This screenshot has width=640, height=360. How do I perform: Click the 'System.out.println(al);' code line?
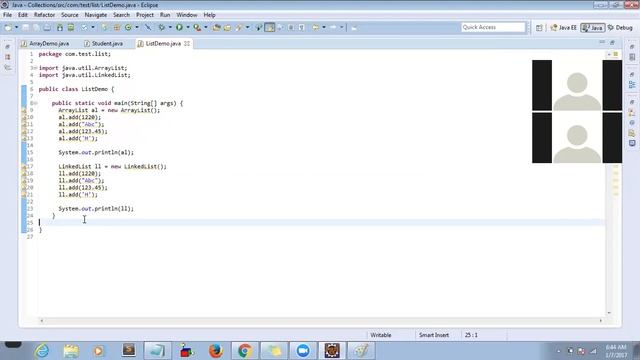[x=96, y=152]
